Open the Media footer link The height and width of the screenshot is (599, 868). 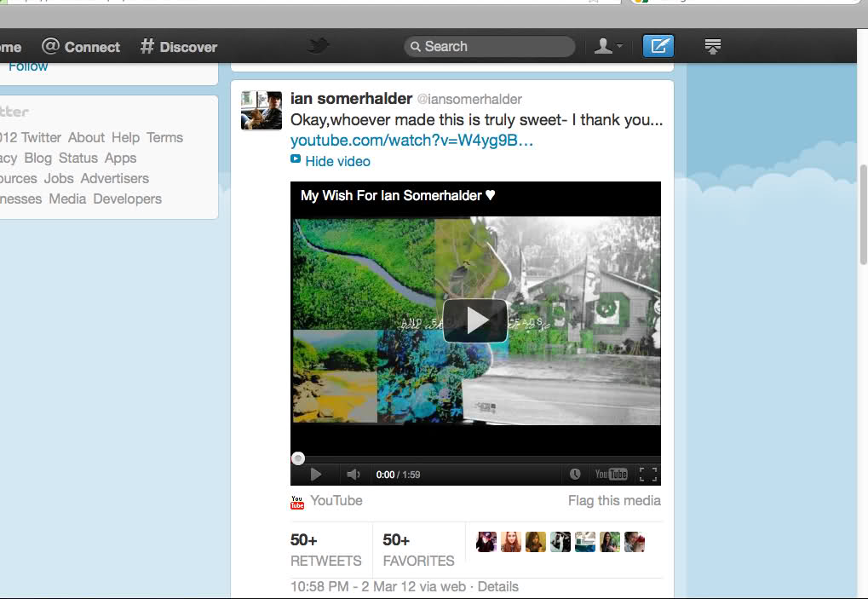pyautogui.click(x=67, y=199)
